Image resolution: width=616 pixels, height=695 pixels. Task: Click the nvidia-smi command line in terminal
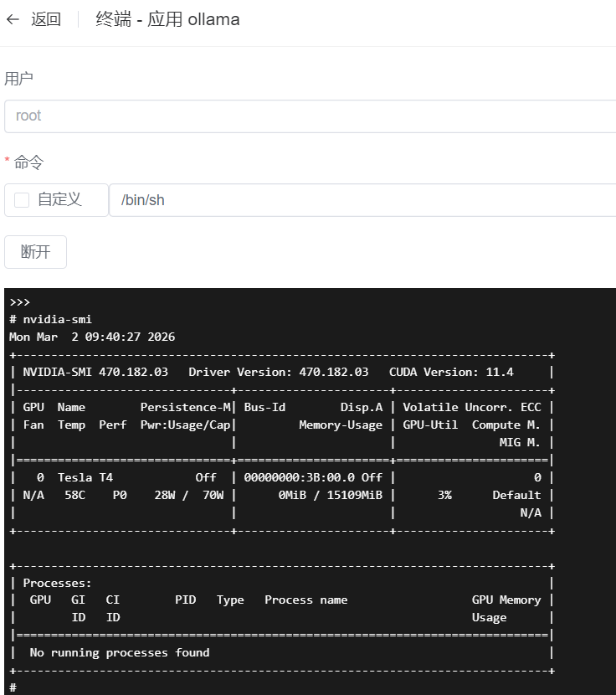[x=50, y=320]
